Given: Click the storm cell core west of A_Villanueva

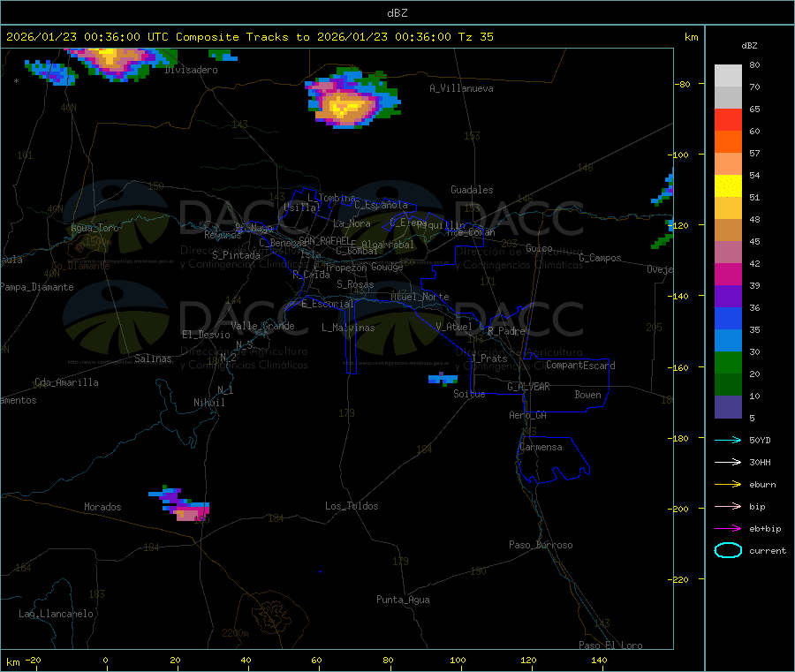Looking at the screenshot, I should click(345, 106).
